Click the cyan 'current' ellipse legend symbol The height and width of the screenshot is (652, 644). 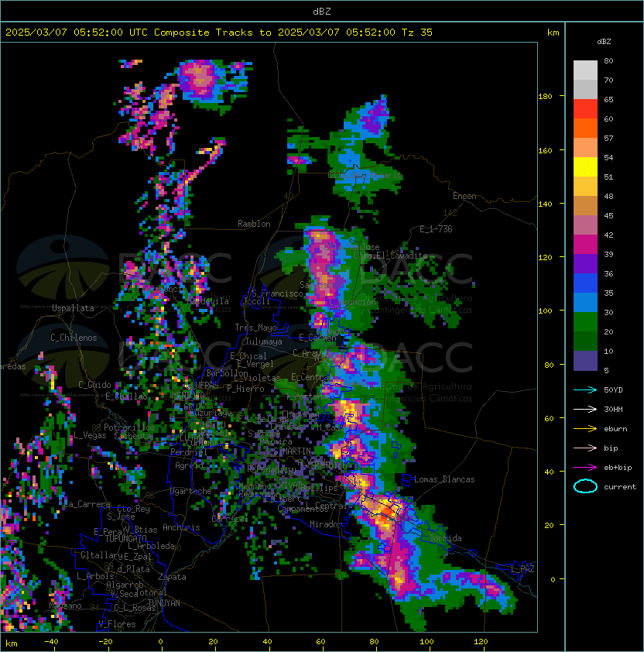[585, 486]
